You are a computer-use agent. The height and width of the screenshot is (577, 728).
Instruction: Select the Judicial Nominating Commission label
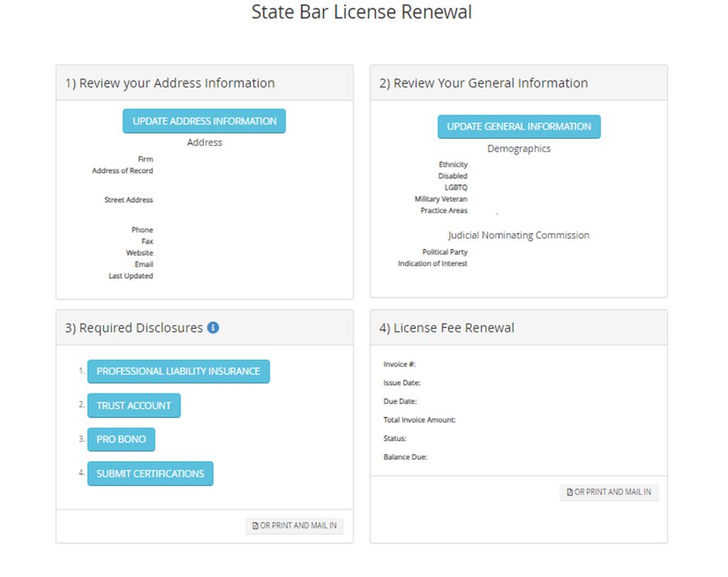[x=518, y=234]
